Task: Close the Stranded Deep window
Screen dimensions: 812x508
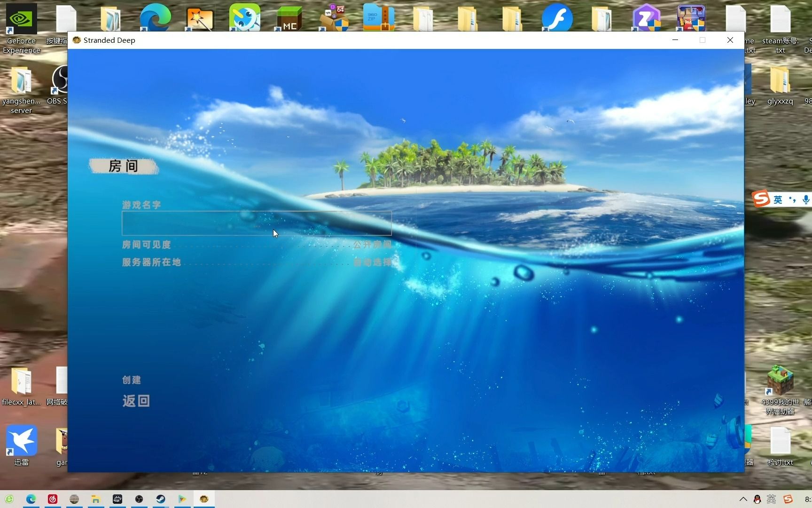Action: coord(730,40)
